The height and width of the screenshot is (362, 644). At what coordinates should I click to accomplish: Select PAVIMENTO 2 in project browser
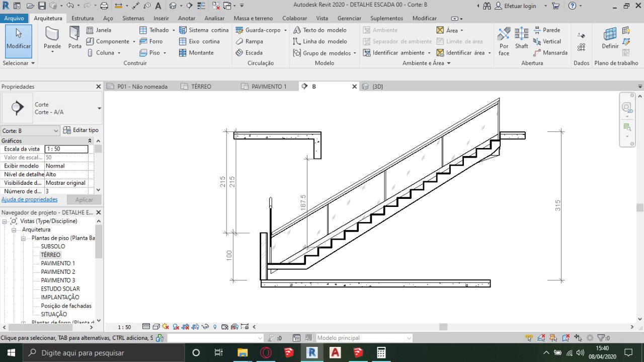click(x=58, y=272)
